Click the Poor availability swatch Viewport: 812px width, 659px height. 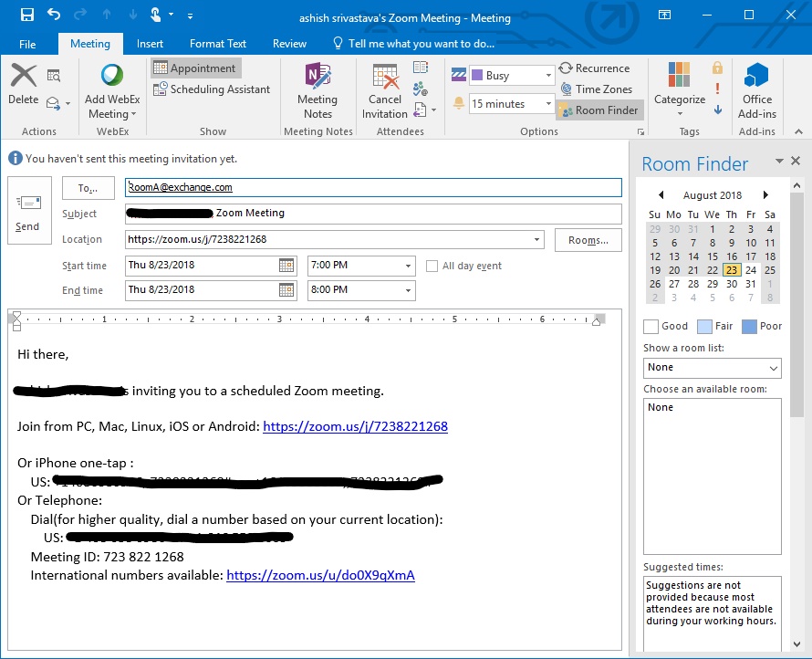click(x=749, y=327)
